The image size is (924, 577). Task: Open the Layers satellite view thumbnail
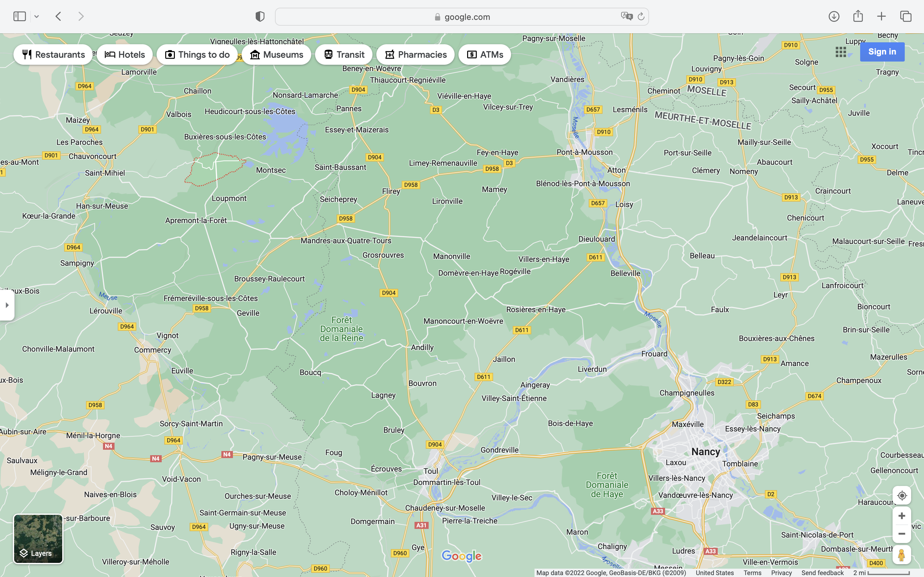click(38, 539)
